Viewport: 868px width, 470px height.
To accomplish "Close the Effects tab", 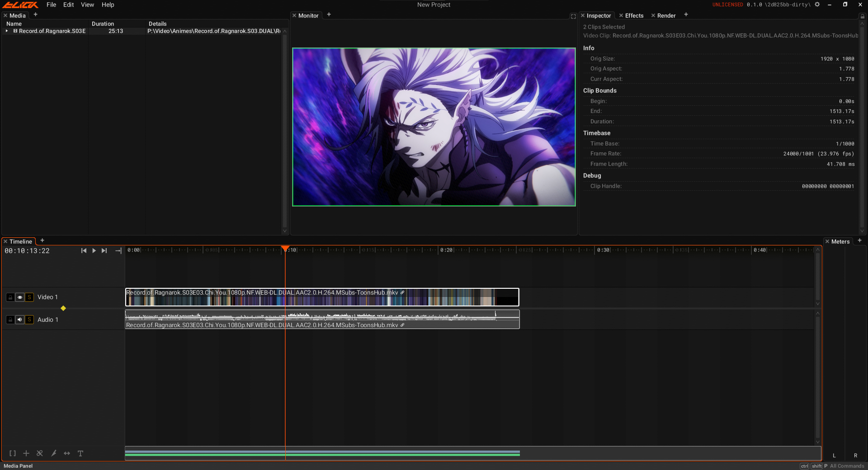I will tap(621, 15).
